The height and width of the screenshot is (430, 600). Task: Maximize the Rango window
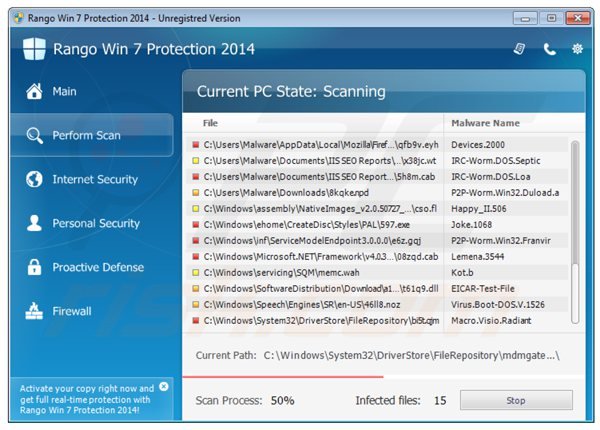tap(551, 18)
